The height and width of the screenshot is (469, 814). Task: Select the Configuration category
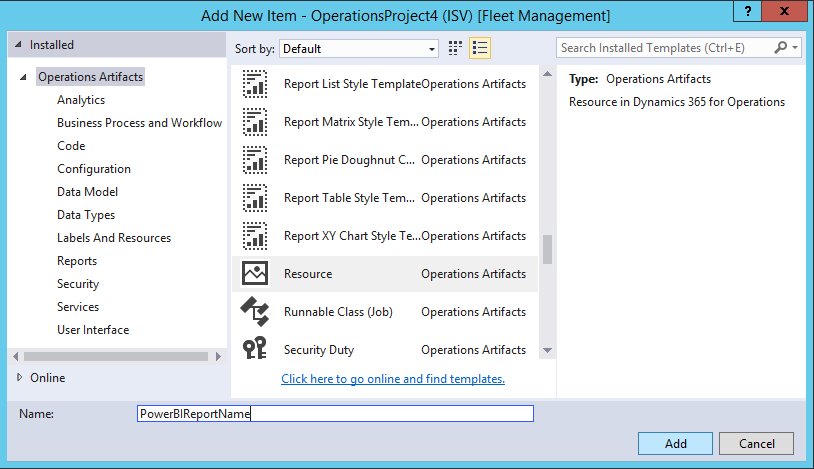(94, 169)
